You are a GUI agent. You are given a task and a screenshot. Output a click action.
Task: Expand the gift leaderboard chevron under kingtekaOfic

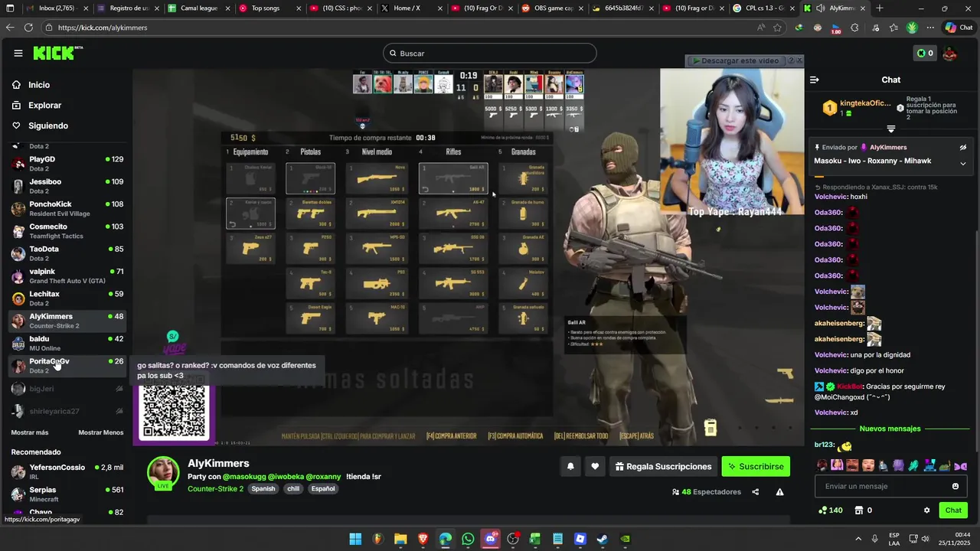[x=891, y=129]
